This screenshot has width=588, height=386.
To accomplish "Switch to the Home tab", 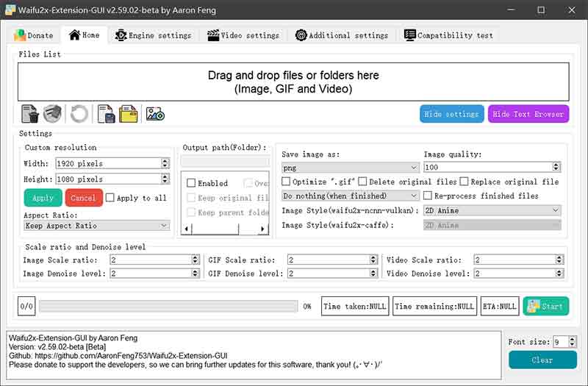I will 85,35.
